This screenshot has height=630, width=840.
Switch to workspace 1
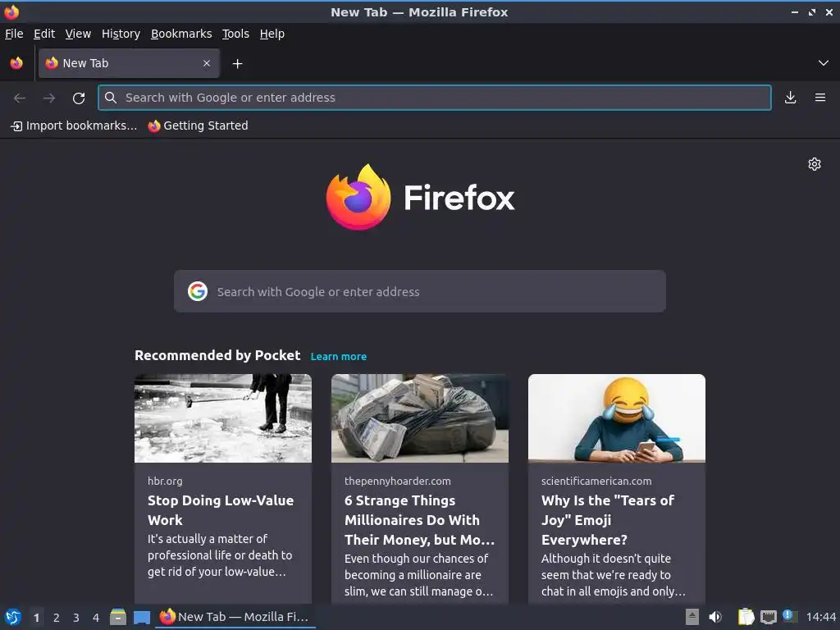pyautogui.click(x=36, y=618)
